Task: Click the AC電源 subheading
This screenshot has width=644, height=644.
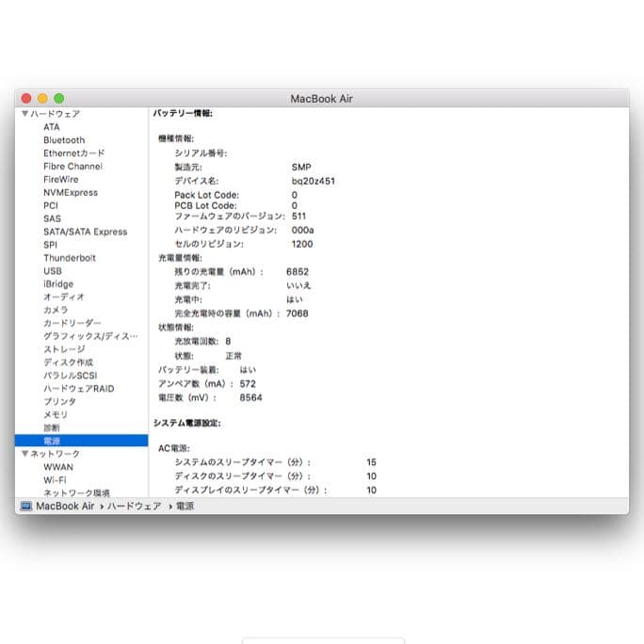Action: 174,448
